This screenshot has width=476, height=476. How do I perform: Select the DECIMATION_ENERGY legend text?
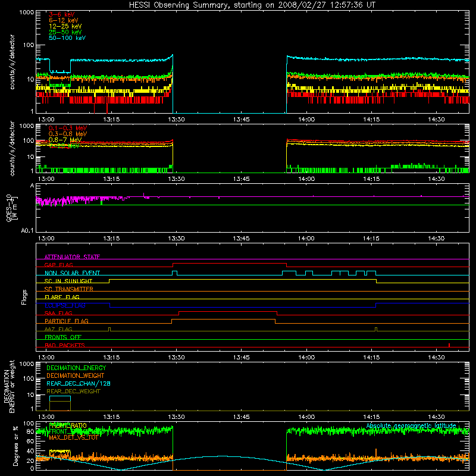point(76,368)
